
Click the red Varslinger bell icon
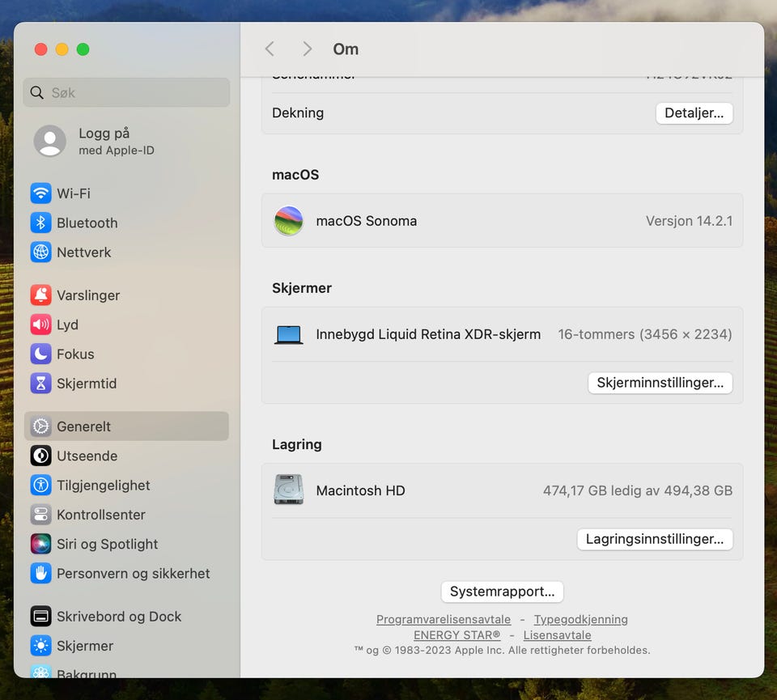pyautogui.click(x=40, y=295)
